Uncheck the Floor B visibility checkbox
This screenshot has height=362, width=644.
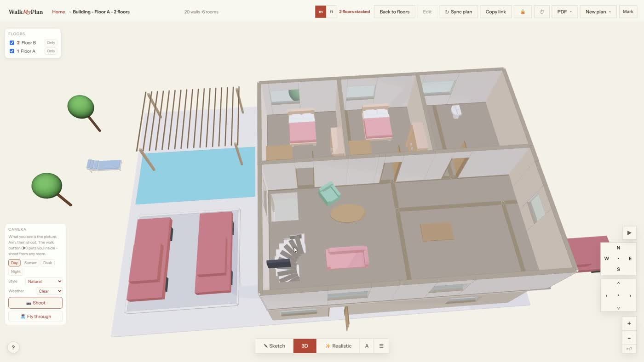pos(12,43)
